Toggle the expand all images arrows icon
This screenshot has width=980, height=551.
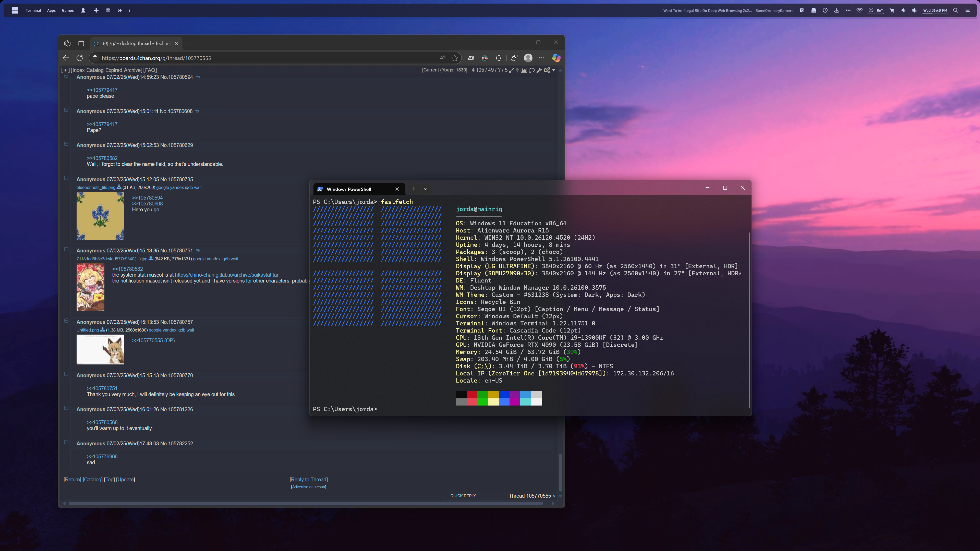[512, 70]
